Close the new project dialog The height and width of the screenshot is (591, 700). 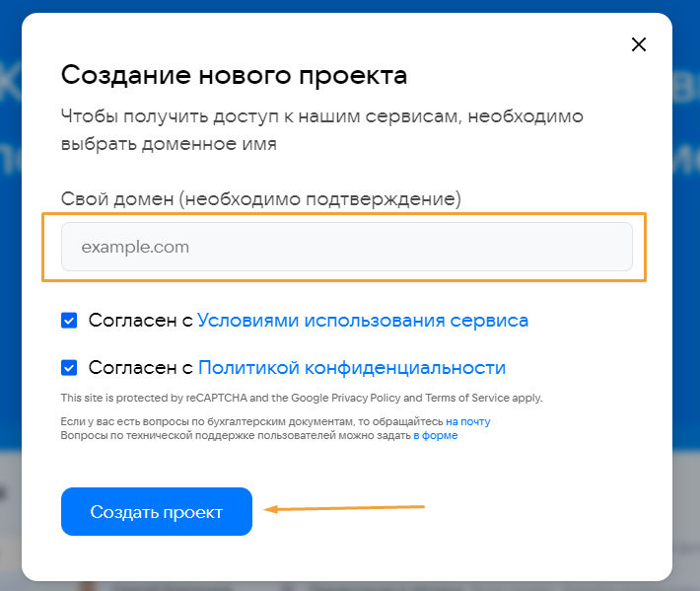coord(639,44)
